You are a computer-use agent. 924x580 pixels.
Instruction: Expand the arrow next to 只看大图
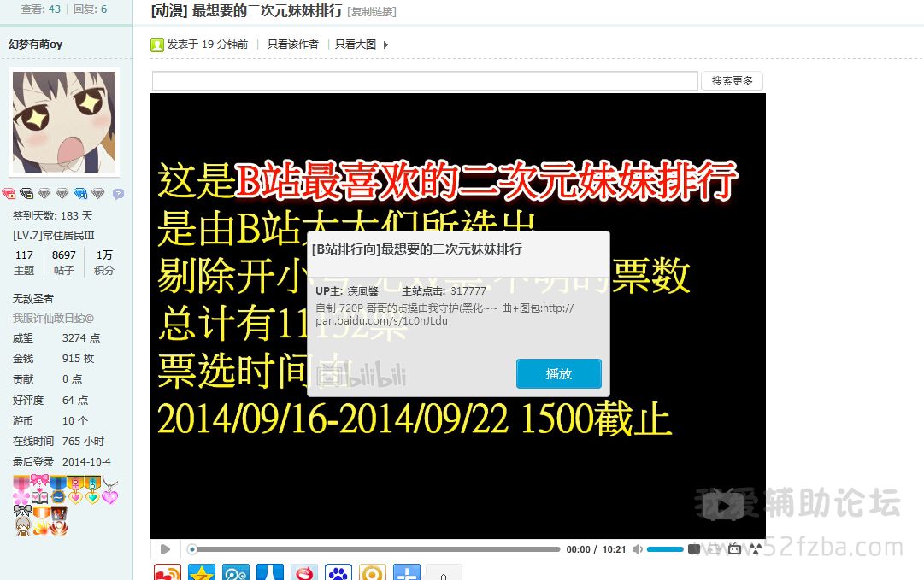click(385, 44)
